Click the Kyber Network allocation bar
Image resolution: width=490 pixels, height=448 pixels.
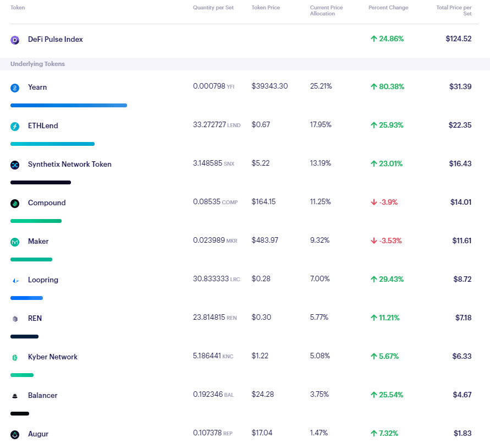pos(22,375)
